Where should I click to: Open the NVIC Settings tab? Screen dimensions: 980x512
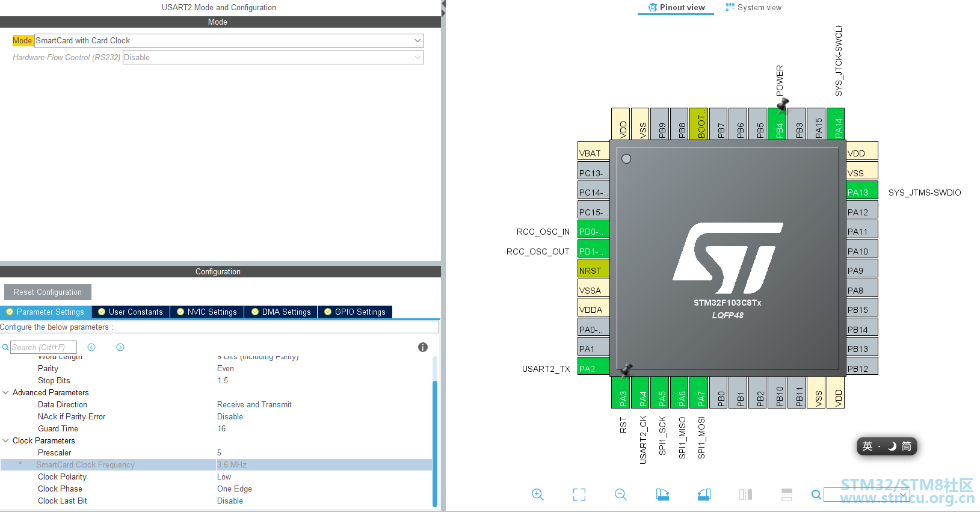coord(207,312)
